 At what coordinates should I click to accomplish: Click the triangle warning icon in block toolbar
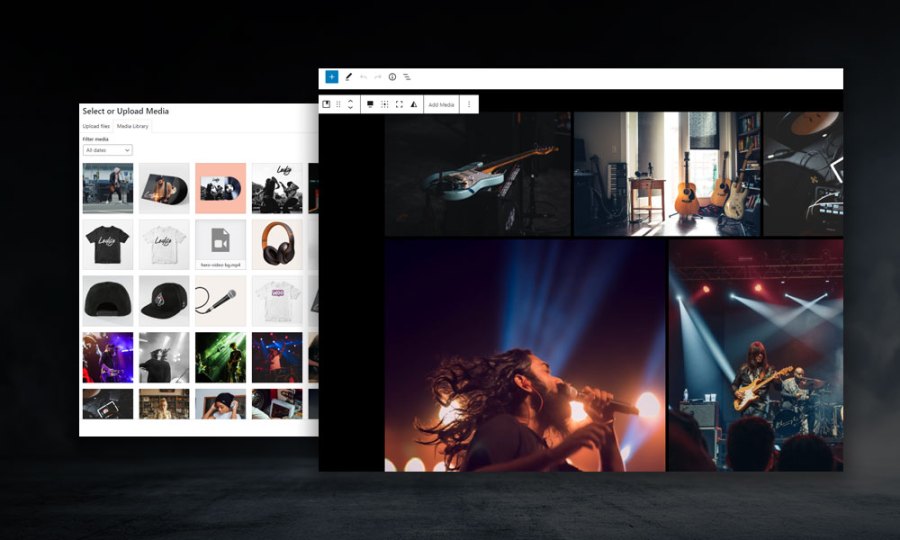414,104
